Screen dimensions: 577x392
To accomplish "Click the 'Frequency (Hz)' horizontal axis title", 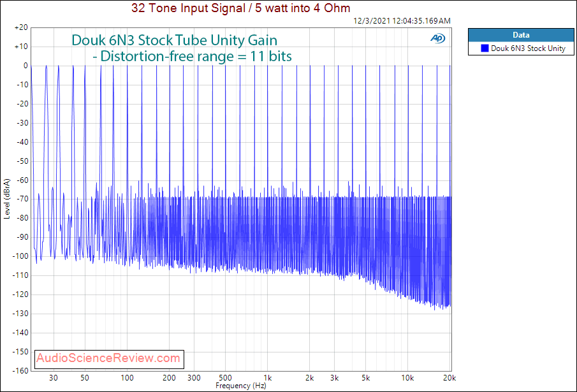I will (x=240, y=386).
